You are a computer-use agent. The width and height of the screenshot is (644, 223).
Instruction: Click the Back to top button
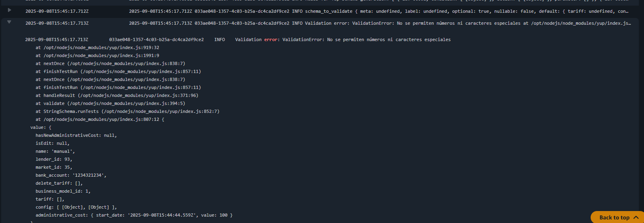(x=614, y=217)
